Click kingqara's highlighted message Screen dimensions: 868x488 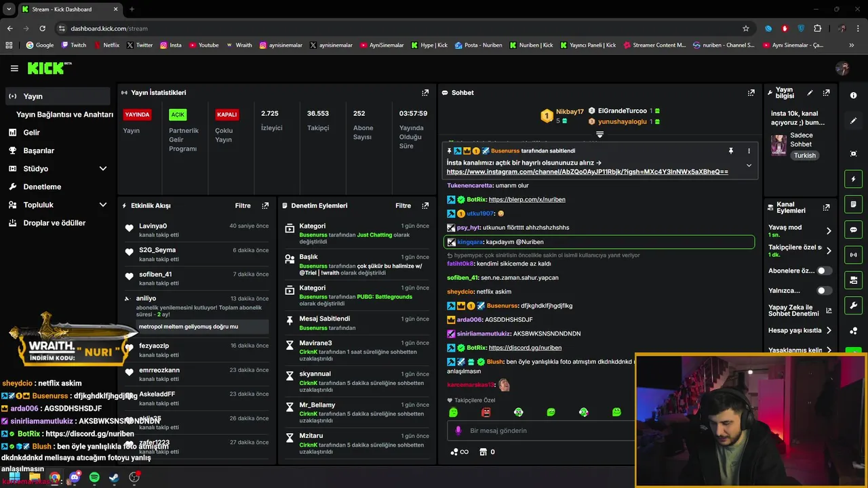(x=599, y=242)
